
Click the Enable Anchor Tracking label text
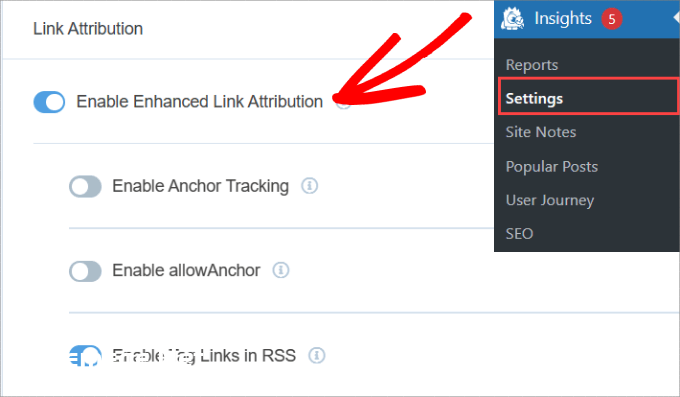click(x=200, y=186)
